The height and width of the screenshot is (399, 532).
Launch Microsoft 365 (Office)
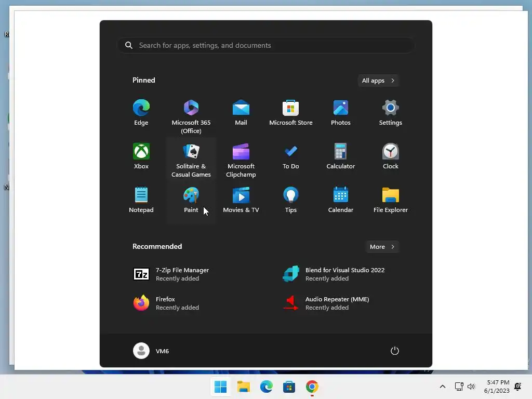point(191,116)
